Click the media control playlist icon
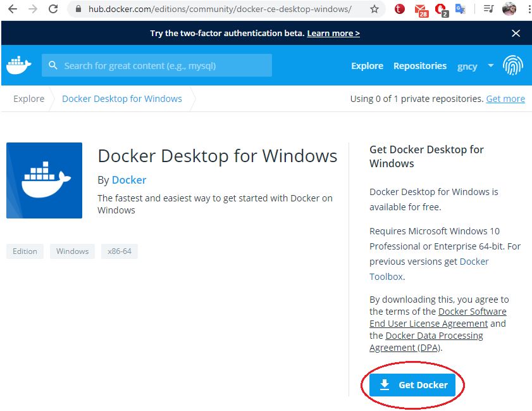 point(488,9)
